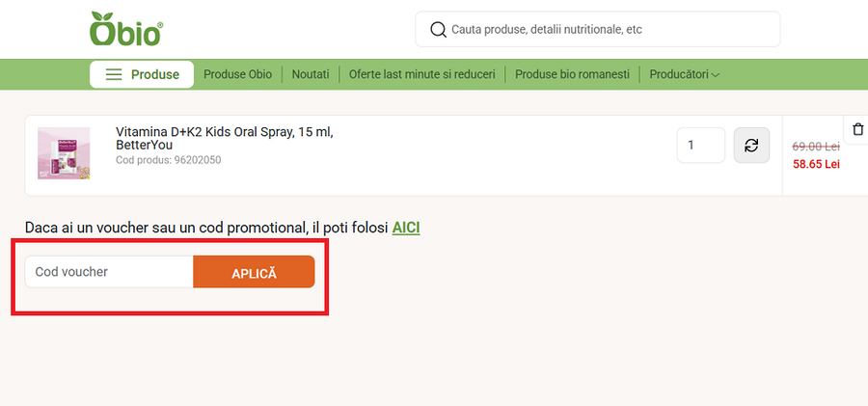868x406 pixels.
Task: Click the product code 96202050 text
Action: click(x=168, y=160)
